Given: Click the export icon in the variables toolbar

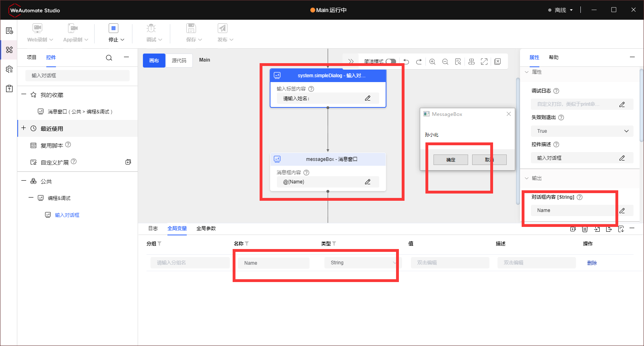Looking at the screenshot, I should click(x=609, y=229).
